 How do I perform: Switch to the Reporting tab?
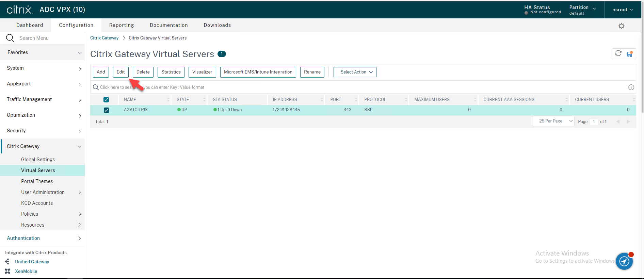click(122, 25)
